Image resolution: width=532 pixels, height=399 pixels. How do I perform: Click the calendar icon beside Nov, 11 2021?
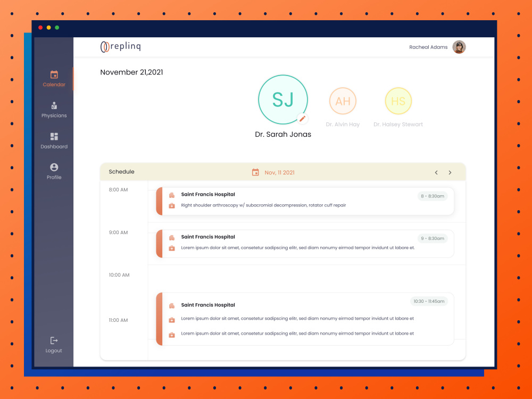tap(255, 172)
